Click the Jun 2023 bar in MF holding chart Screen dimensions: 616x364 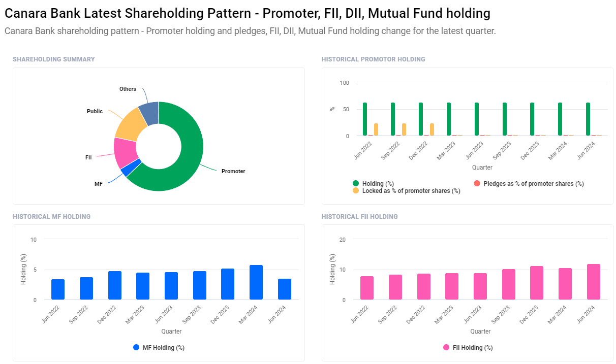[171, 286]
